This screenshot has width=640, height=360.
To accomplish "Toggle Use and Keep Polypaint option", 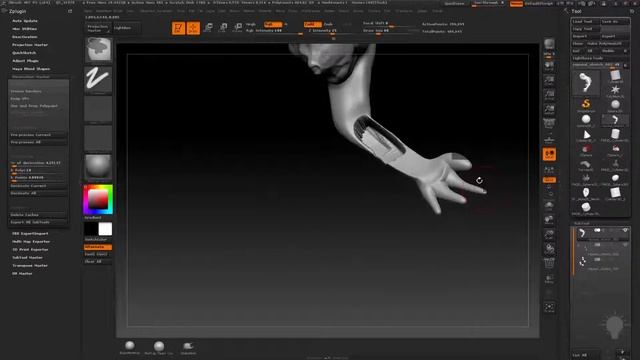I will tap(34, 106).
